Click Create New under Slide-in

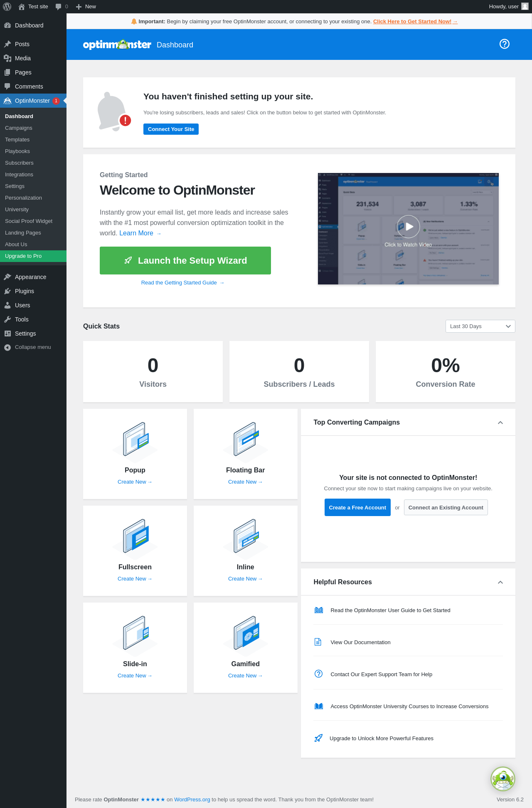[x=135, y=676]
